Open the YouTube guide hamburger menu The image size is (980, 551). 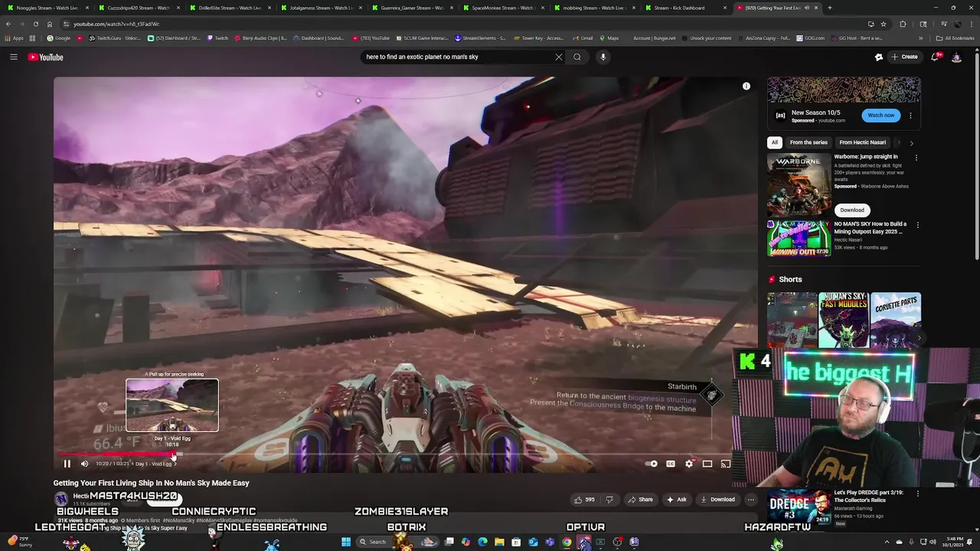tap(14, 57)
